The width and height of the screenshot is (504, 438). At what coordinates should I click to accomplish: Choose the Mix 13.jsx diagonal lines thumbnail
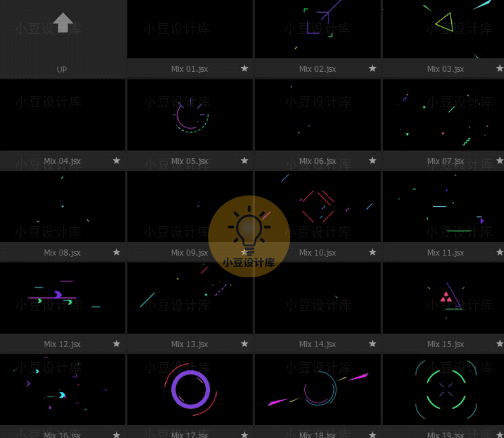pos(190,298)
